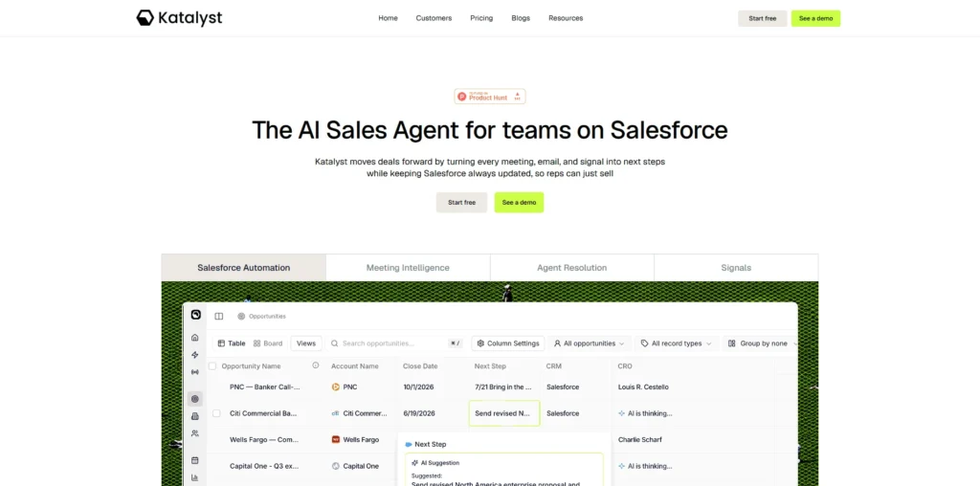
Task: Click the Start free button below headline
Action: 461,203
